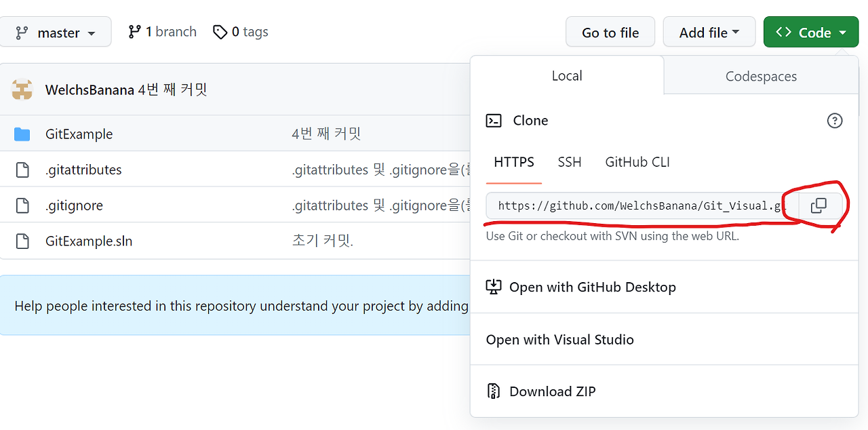The height and width of the screenshot is (430, 868).
Task: Open the .gitattributes file
Action: point(83,170)
